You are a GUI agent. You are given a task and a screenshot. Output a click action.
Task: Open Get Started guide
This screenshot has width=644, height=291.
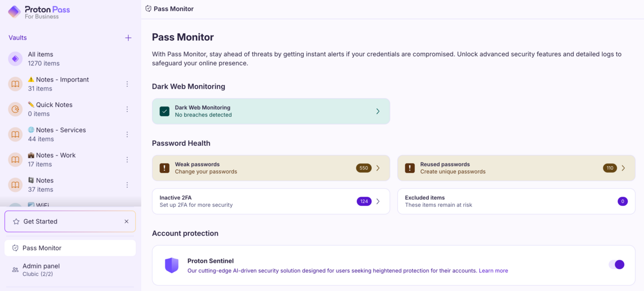(x=70, y=221)
